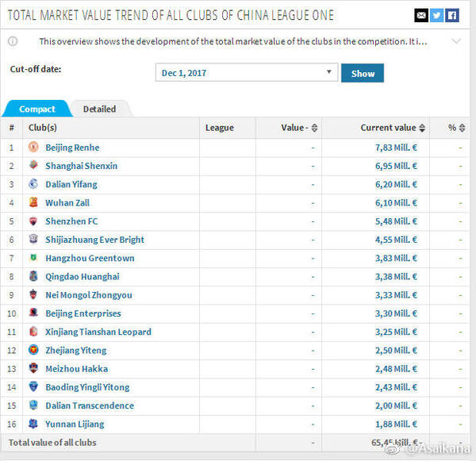Sort table by percent column
The image size is (476, 461).
tap(463, 128)
